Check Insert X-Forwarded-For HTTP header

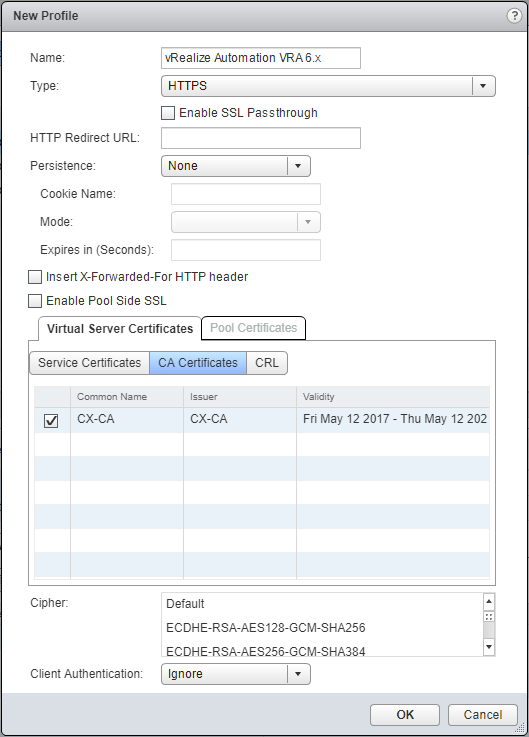point(35,277)
